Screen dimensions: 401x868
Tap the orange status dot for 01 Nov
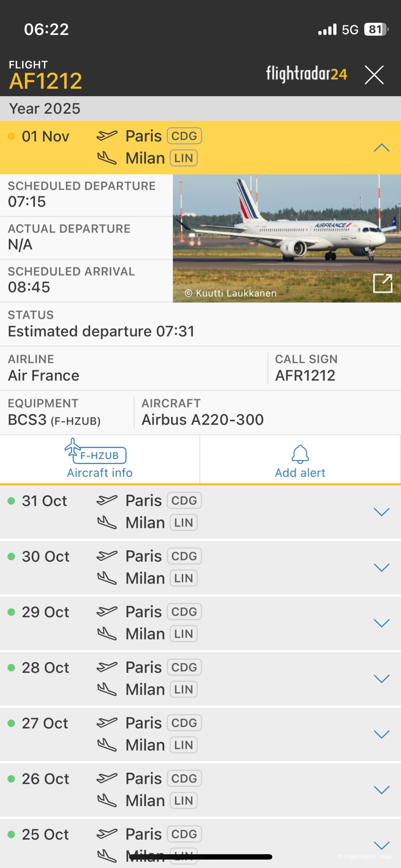11,136
